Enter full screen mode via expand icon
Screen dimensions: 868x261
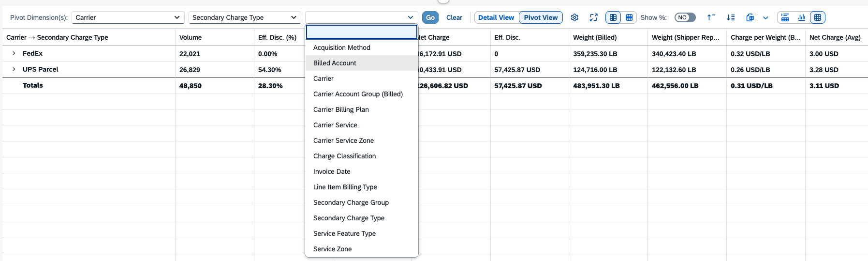(x=594, y=17)
